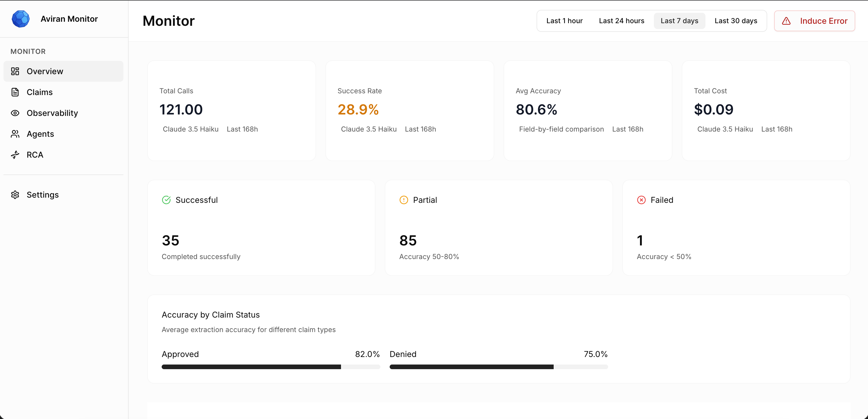Click the RCA sparkle icon

[15, 155]
